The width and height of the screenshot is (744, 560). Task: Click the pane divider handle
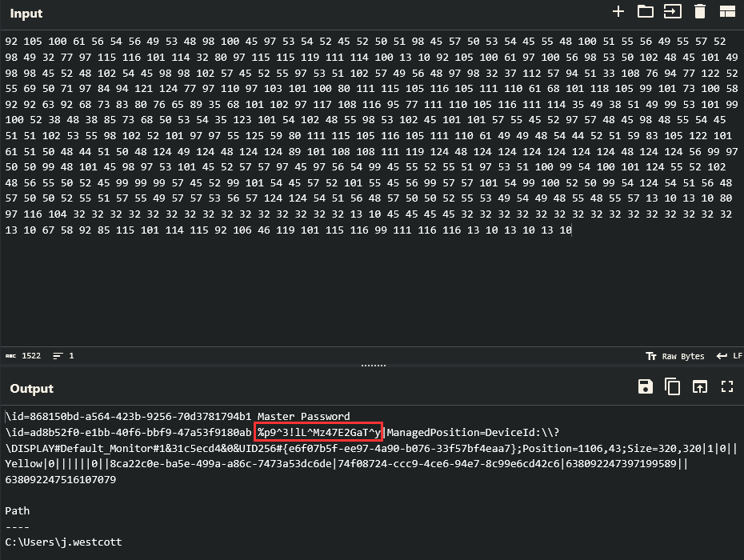coord(373,366)
